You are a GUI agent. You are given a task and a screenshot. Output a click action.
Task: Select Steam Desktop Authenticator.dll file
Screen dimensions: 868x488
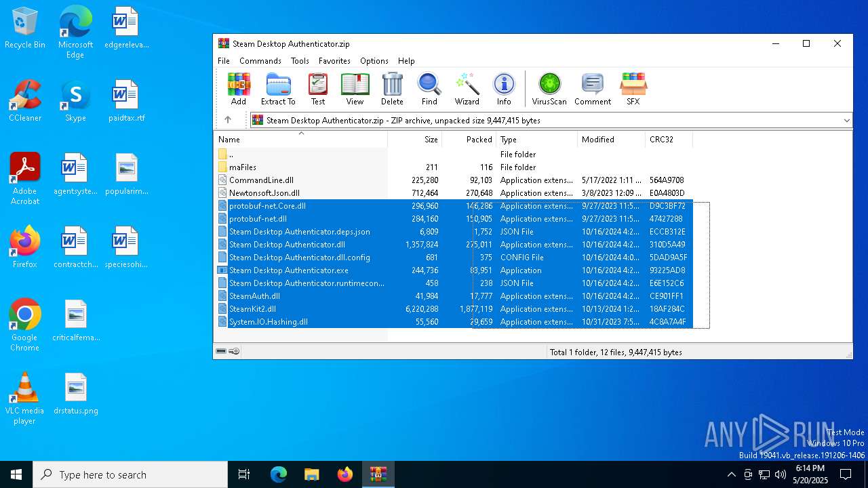click(x=454, y=245)
